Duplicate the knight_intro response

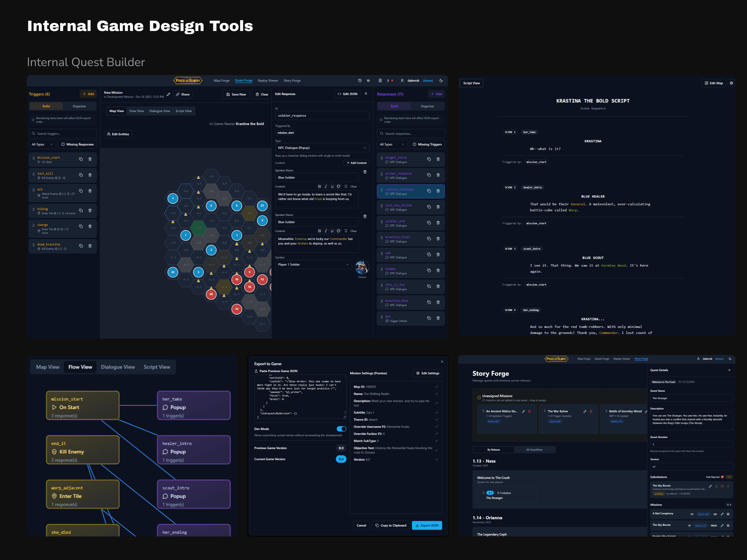(429, 159)
